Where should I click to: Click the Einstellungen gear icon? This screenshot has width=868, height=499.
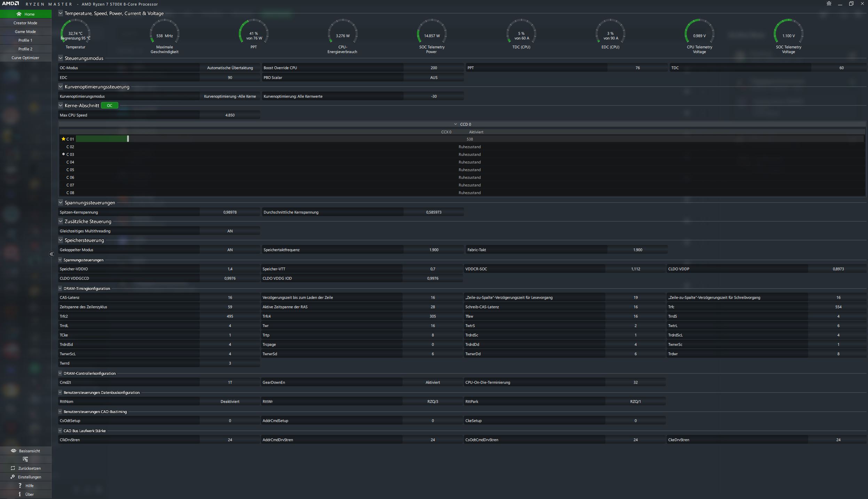point(13,477)
